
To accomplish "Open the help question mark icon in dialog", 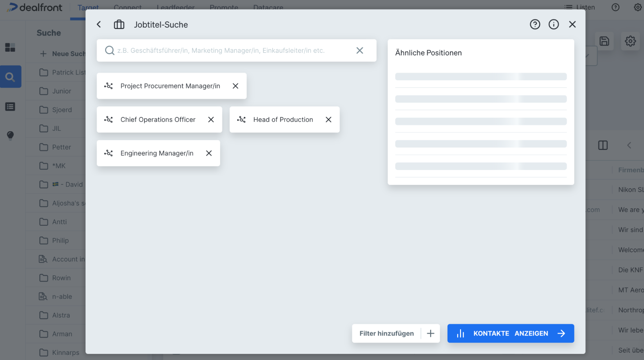I will tap(535, 25).
